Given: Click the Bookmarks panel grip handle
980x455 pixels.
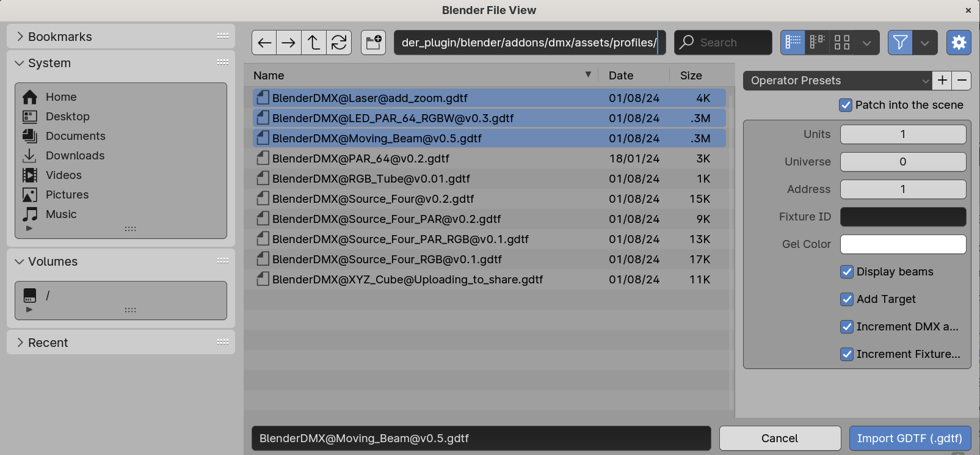Looking at the screenshot, I should click(x=223, y=36).
